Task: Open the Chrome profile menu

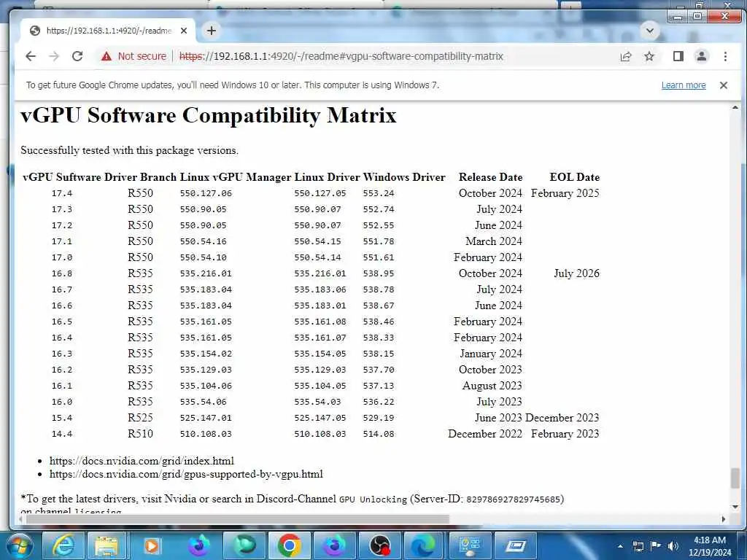Action: click(x=701, y=57)
